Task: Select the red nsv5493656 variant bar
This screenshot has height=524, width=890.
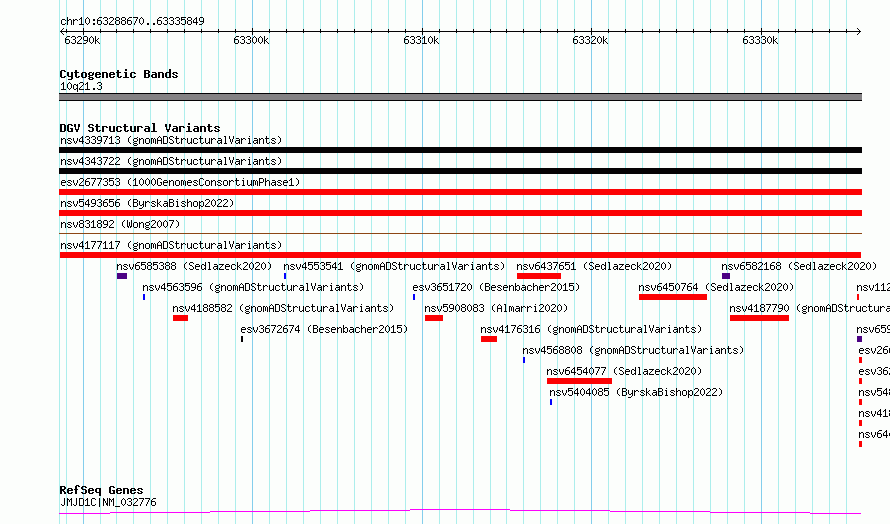Action: [460, 213]
